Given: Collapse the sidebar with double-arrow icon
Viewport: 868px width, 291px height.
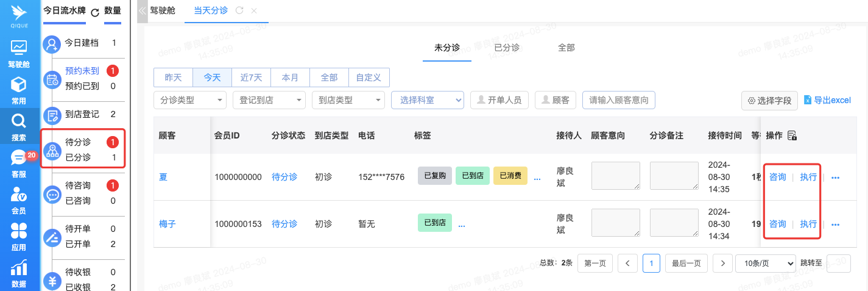Looking at the screenshot, I should 142,11.
